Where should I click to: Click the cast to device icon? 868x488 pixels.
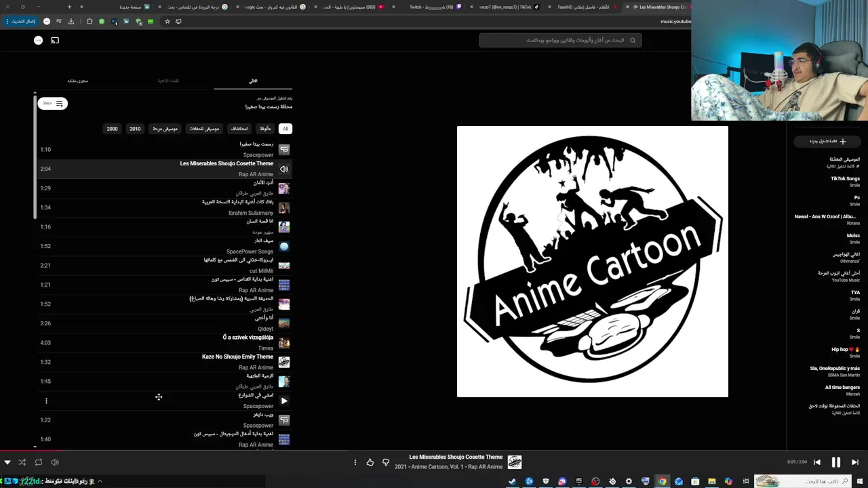(x=55, y=40)
